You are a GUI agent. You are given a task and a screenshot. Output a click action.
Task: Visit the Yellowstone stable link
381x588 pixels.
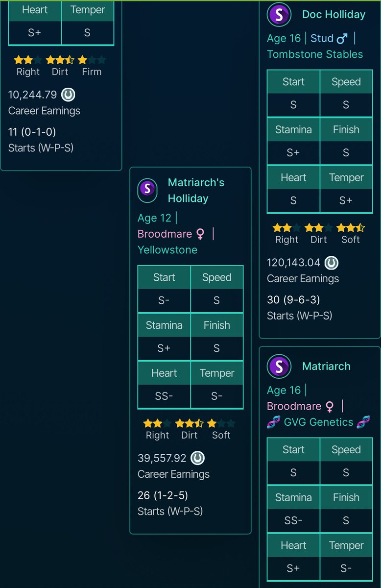click(x=167, y=250)
